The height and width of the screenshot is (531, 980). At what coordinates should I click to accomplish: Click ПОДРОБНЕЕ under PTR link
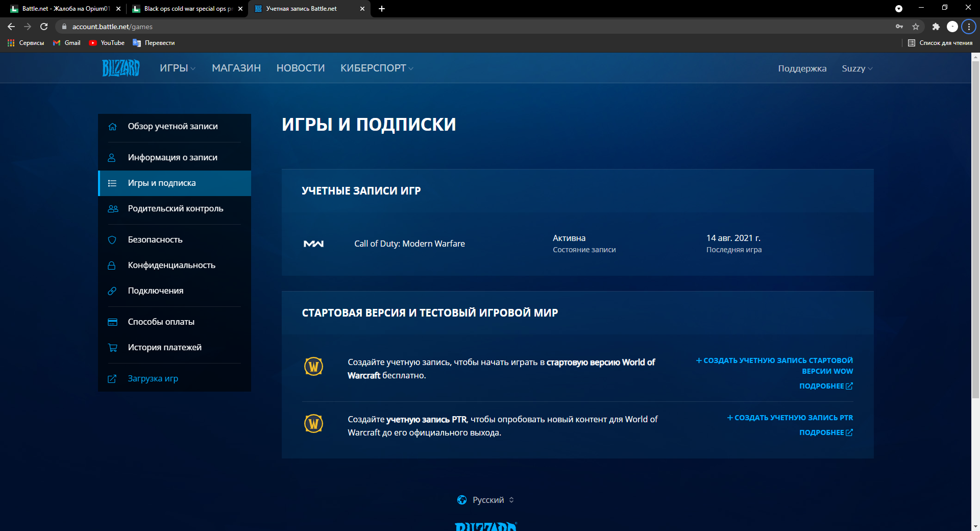tap(826, 432)
